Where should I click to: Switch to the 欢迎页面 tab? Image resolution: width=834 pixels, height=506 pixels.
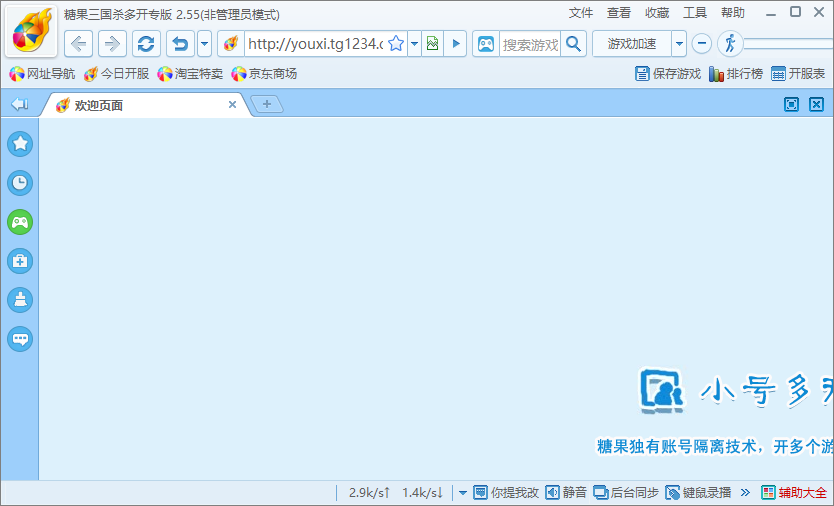[x=140, y=105]
